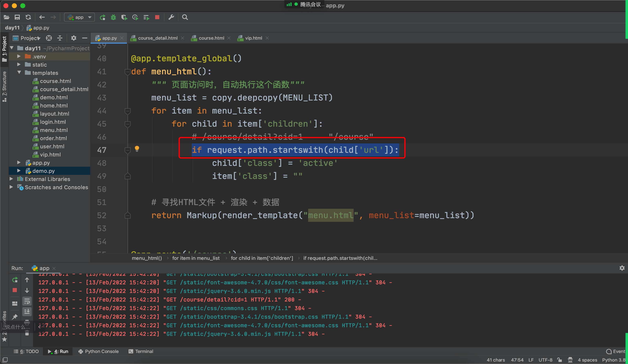
Task: Expand External Libraries node
Action: (x=11, y=179)
